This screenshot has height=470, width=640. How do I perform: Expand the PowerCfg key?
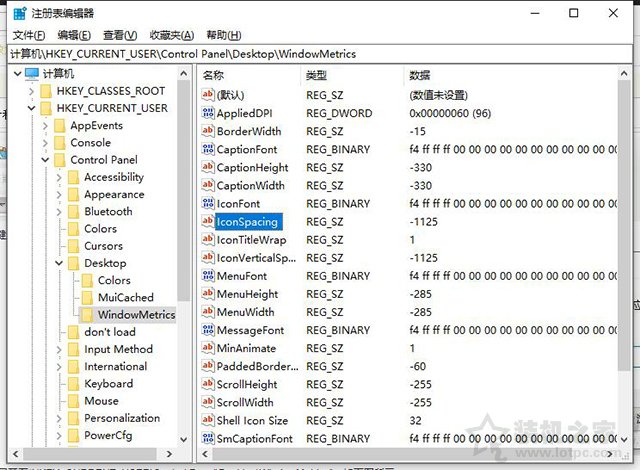(59, 435)
